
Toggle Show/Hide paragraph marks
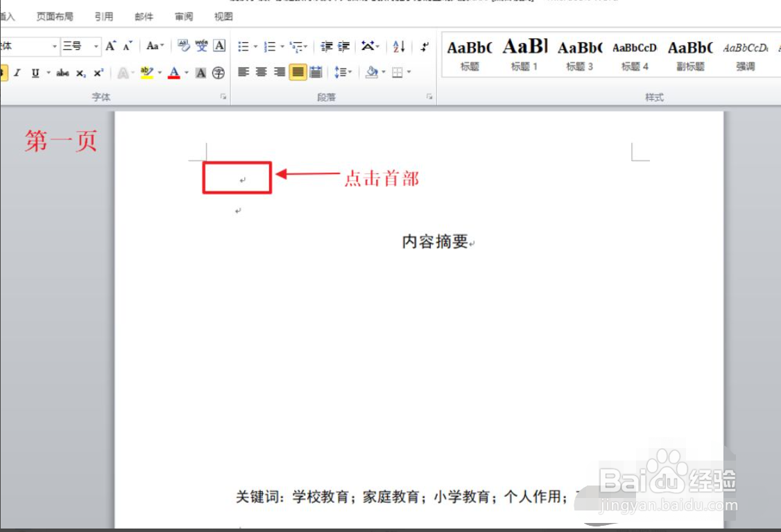pyautogui.click(x=424, y=46)
